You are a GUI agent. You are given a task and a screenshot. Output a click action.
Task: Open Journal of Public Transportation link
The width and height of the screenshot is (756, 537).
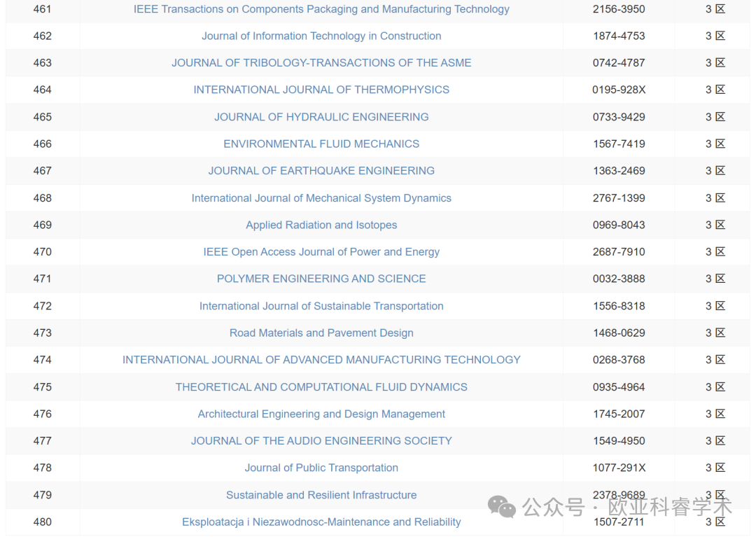click(x=321, y=468)
